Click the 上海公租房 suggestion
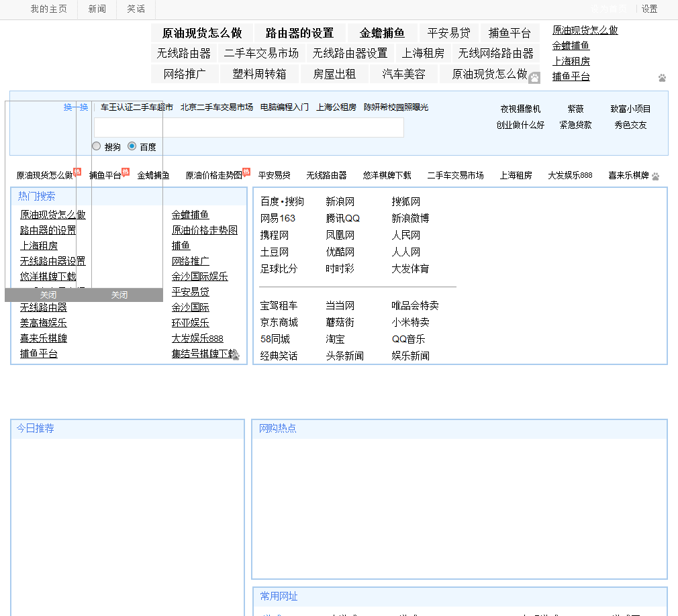The width and height of the screenshot is (678, 616). tap(336, 107)
